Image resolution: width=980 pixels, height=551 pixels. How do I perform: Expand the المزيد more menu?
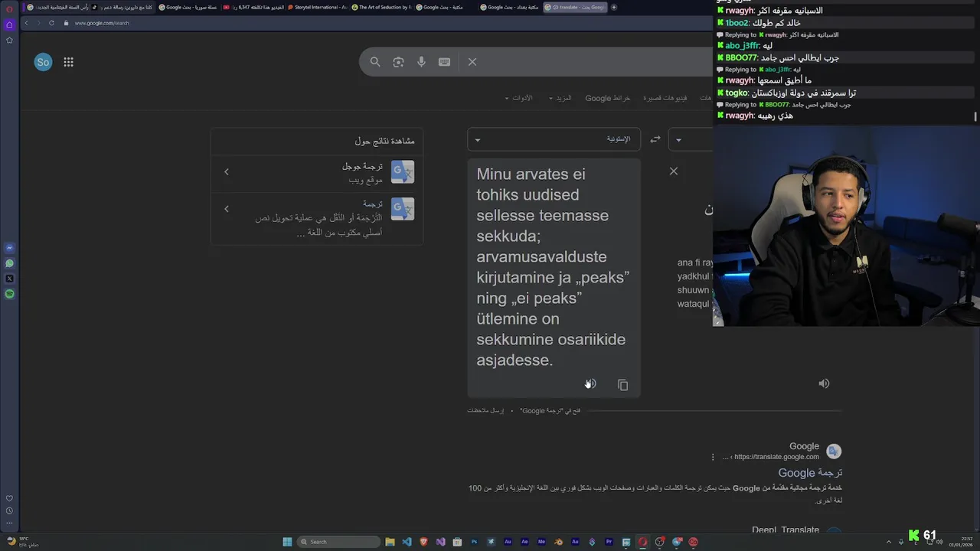click(x=560, y=98)
